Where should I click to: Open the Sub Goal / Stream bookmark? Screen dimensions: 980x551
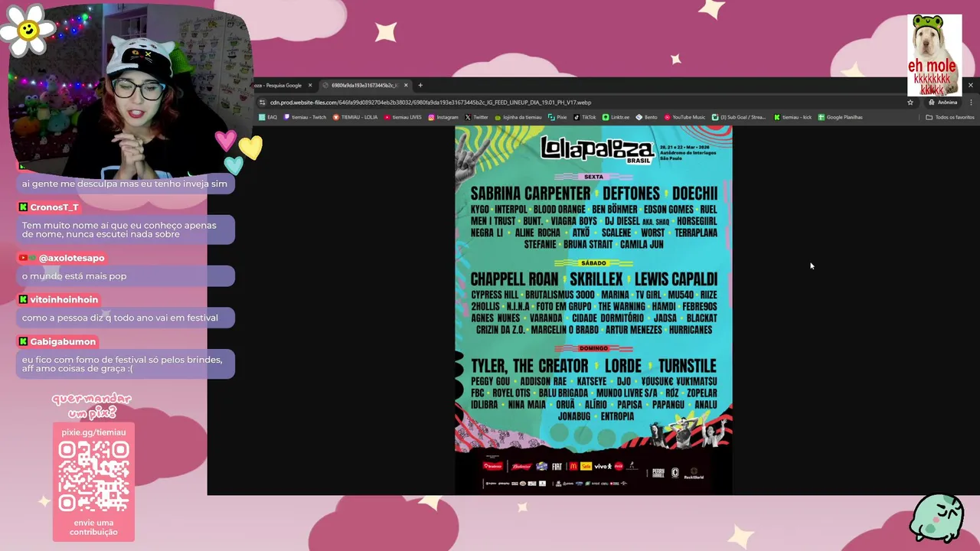[739, 117]
